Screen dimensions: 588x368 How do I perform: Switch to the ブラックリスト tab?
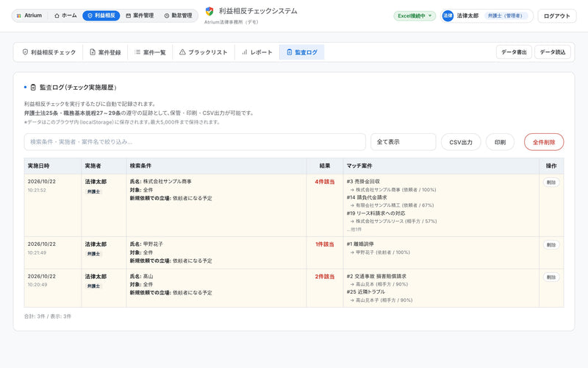click(x=204, y=52)
